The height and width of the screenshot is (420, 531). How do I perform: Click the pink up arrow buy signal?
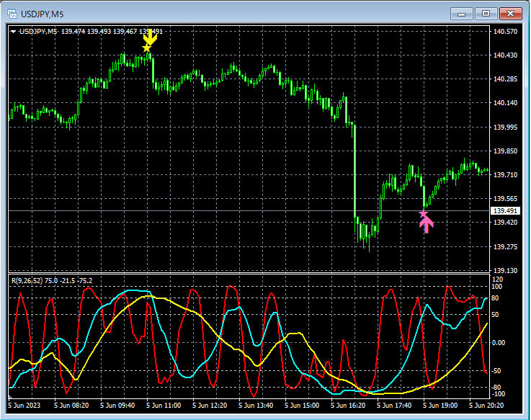427,225
